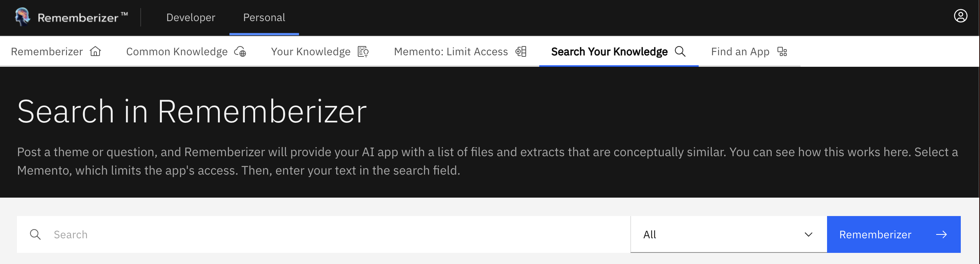Click the globe icon next to Common Knowledge
This screenshot has height=264, width=980.
(240, 51)
